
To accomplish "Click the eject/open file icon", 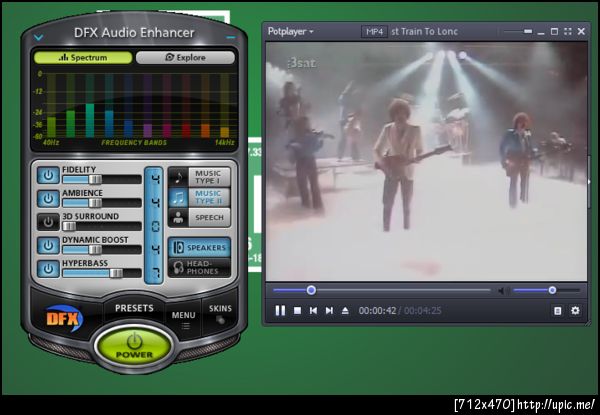I will [x=345, y=311].
